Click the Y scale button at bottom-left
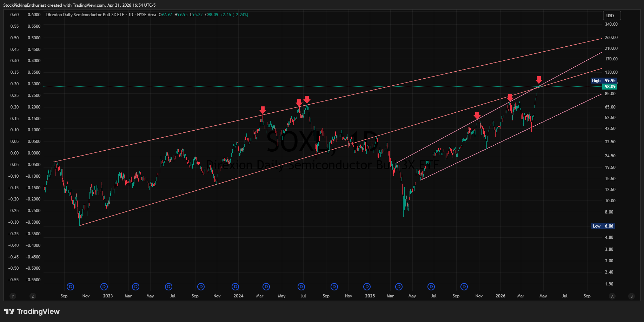 tap(13, 296)
